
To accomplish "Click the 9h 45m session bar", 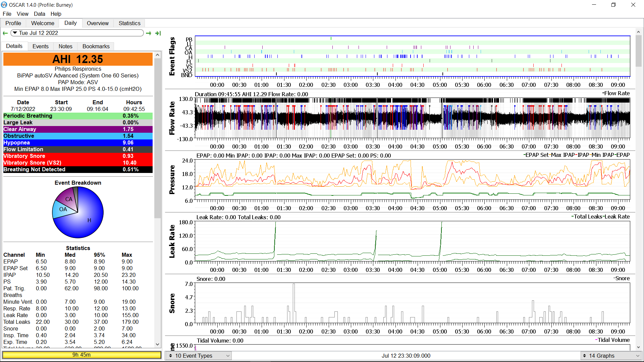I will [x=82, y=355].
